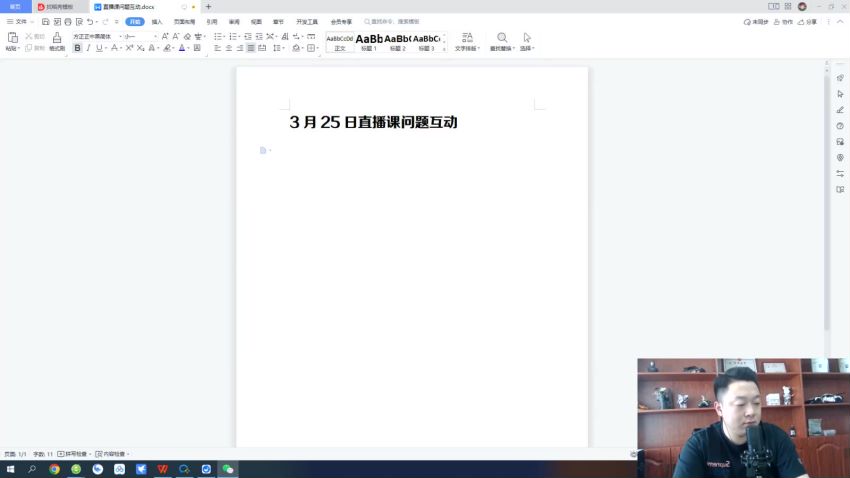The height and width of the screenshot is (478, 850).
Task: Click the Text Layout tool icon
Action: point(467,37)
